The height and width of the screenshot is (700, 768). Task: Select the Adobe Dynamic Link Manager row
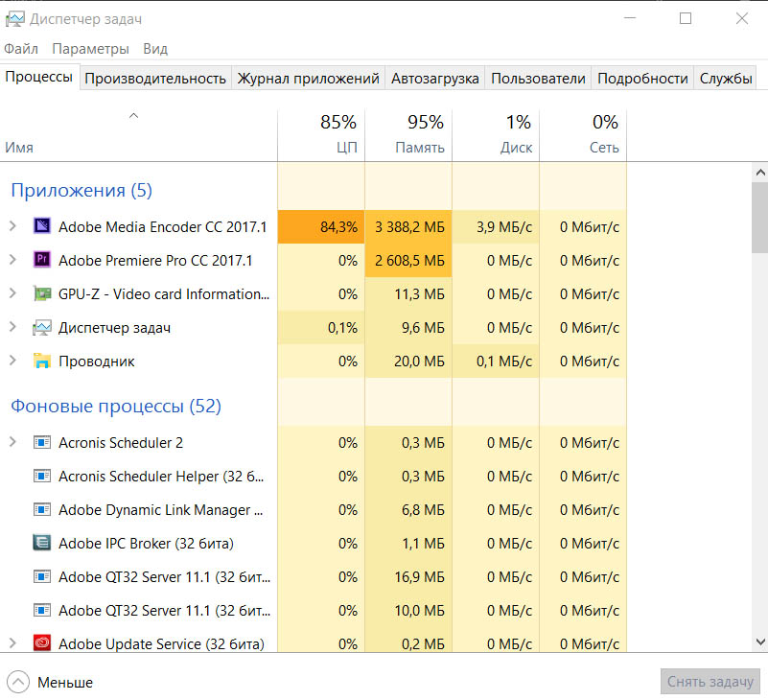click(314, 510)
